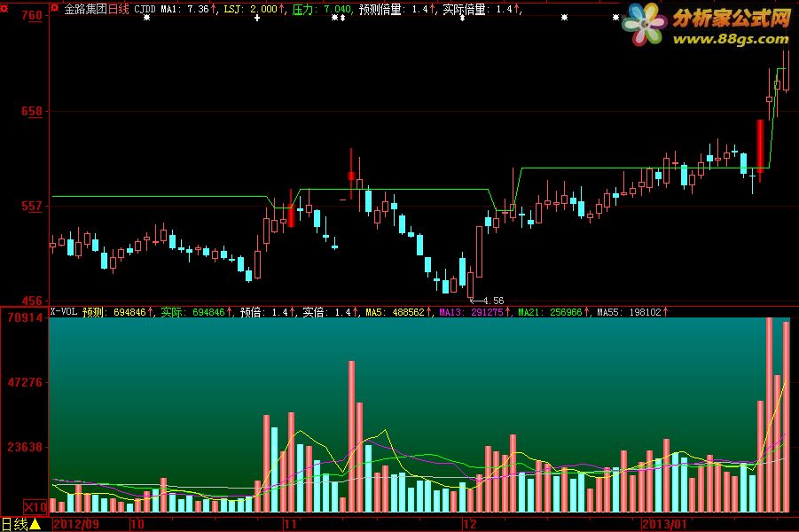Click the red 日线 label beside 金路集团
Screen dimensions: 799x532
[x=118, y=9]
